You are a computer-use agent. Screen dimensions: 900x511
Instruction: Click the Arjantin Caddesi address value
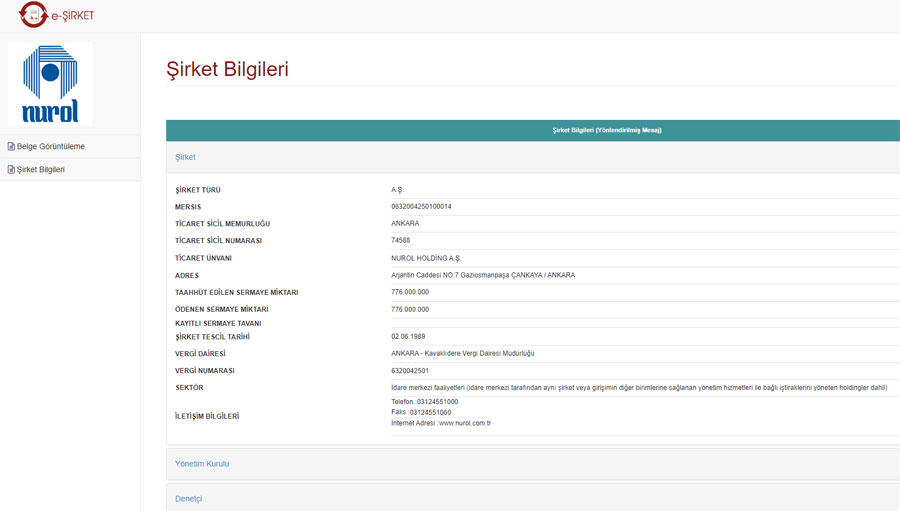pos(483,275)
